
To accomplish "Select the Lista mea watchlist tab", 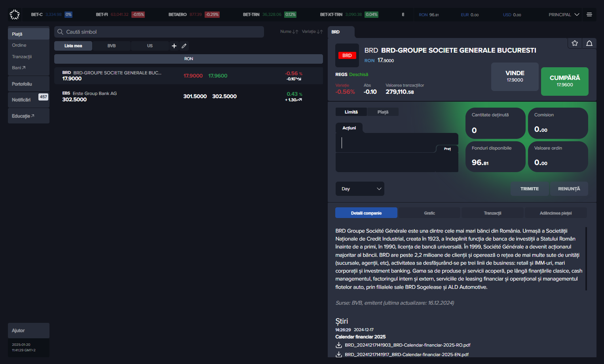I will [x=73, y=46].
